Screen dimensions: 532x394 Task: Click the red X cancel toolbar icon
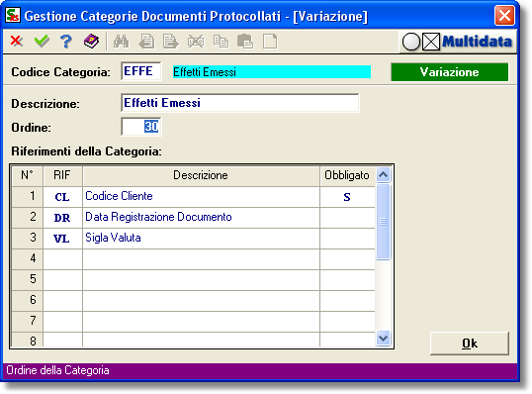(x=16, y=42)
